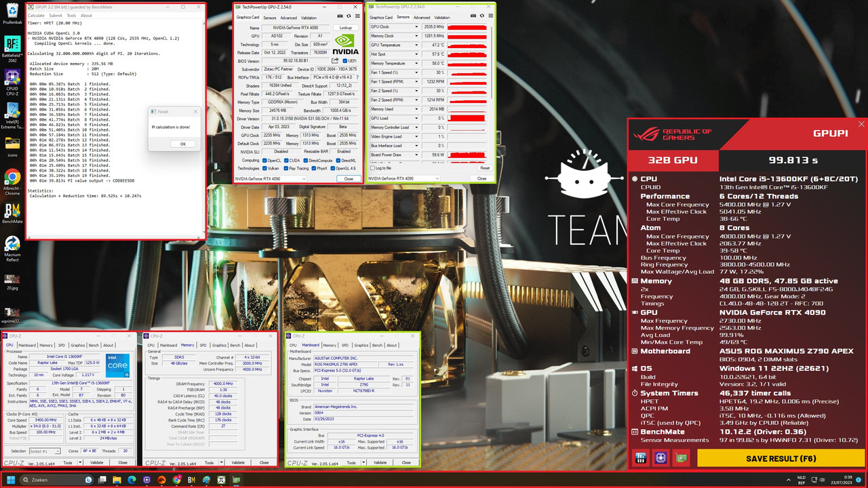Open the Memory Clock sensor dropdown arrow
This screenshot has width=868, height=488.
(x=416, y=36)
